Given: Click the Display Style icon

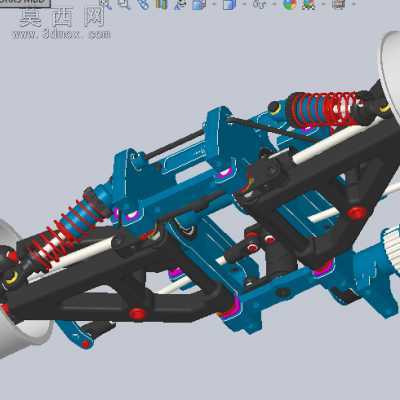Looking at the screenshot, I should pos(230,4).
